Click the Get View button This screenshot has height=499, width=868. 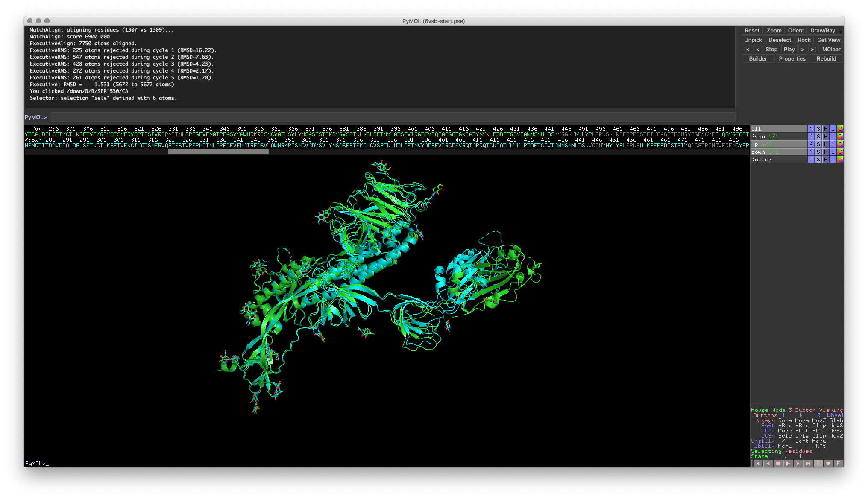point(829,40)
